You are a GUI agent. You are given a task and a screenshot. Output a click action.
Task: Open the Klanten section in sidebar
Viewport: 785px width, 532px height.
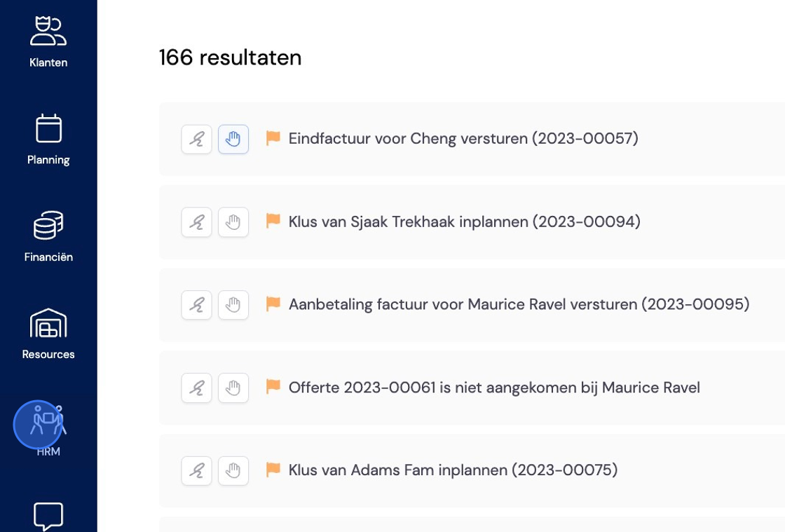(48, 42)
